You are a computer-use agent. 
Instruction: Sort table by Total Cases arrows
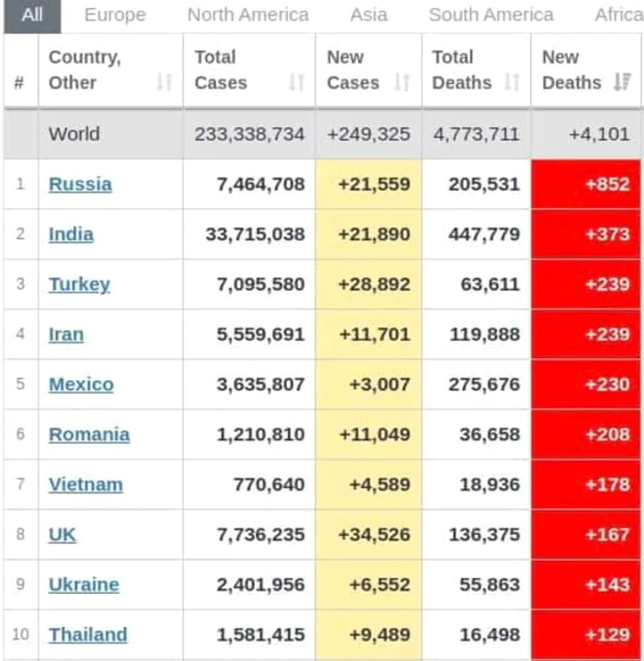tap(296, 83)
